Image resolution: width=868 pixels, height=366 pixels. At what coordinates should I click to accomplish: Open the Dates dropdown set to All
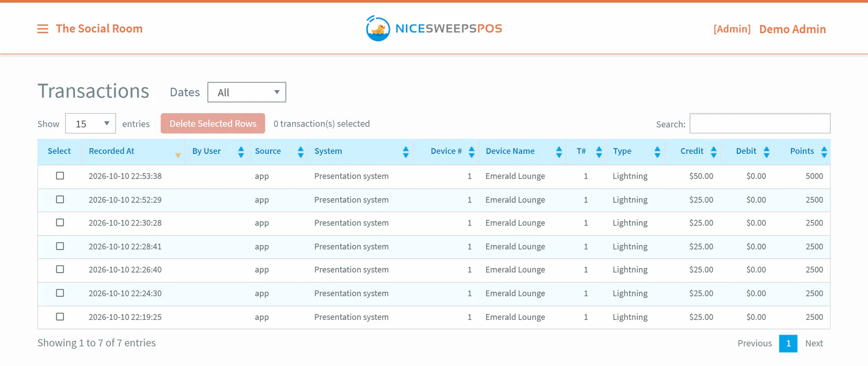click(247, 92)
